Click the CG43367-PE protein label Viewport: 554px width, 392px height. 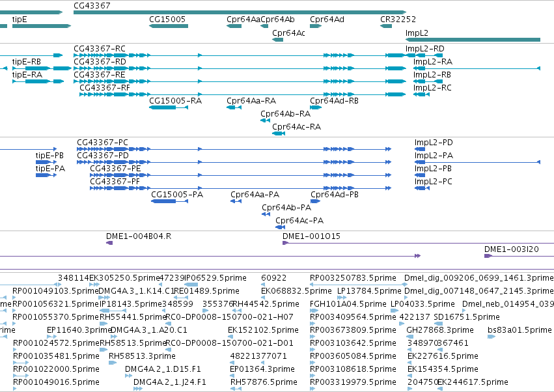115,168
